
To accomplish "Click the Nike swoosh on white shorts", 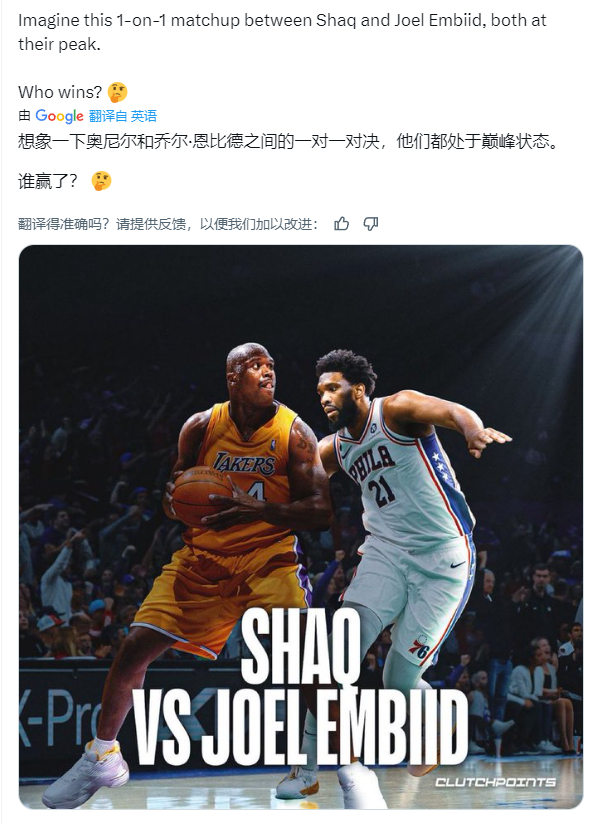I will pyautogui.click(x=458, y=564).
